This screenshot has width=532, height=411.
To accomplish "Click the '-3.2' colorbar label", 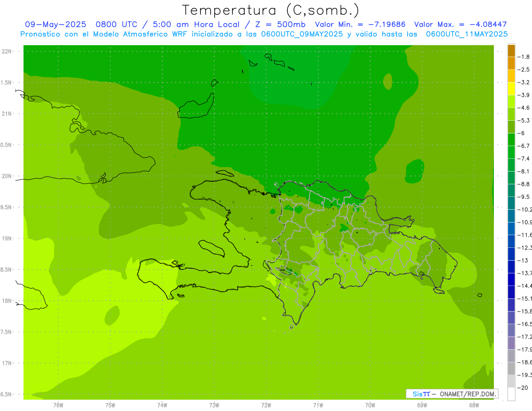I will 523,82.
